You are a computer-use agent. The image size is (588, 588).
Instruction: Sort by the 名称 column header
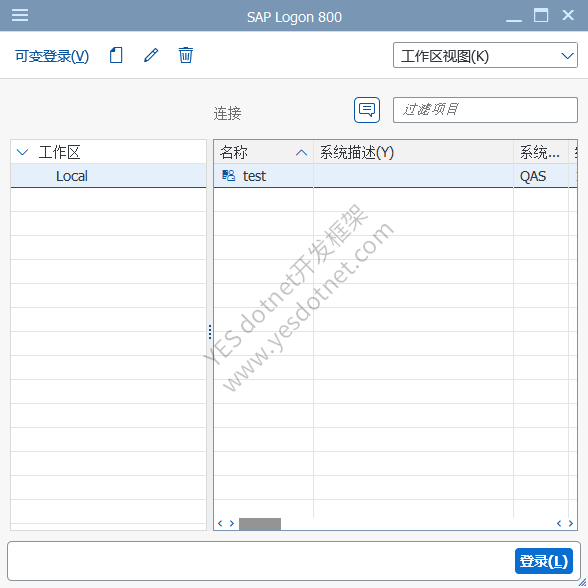point(263,152)
